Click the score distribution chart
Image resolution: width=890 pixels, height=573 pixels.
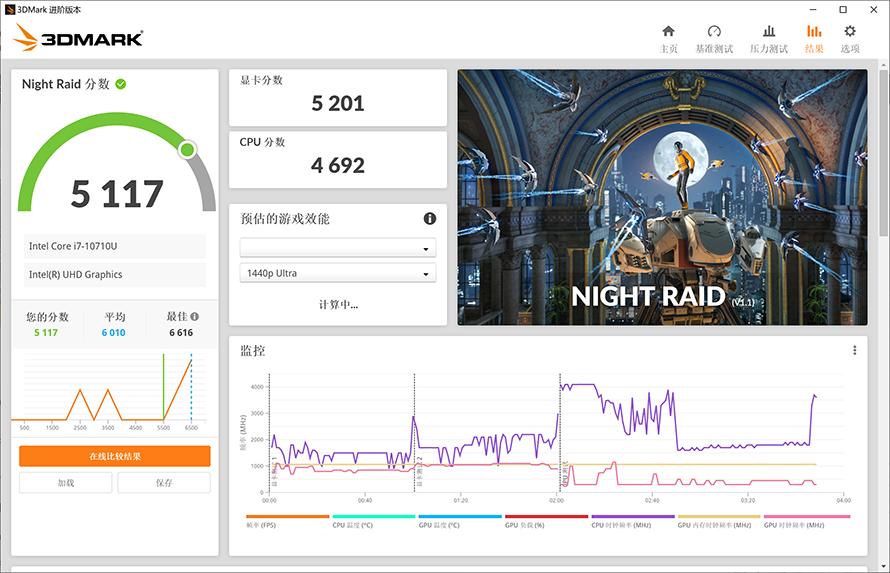pyautogui.click(x=114, y=391)
